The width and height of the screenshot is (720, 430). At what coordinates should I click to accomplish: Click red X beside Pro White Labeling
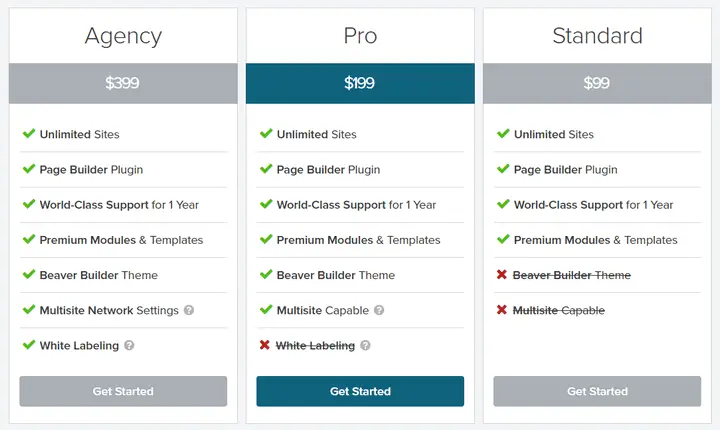264,345
